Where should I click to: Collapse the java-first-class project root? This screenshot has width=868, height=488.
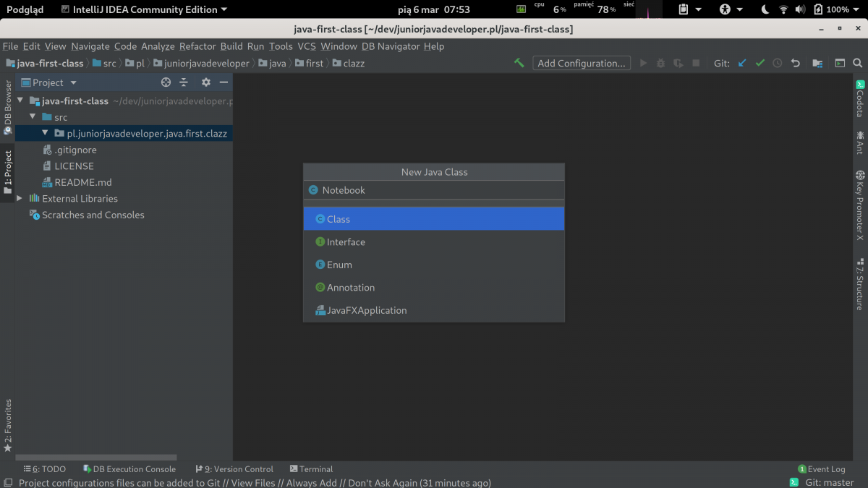pos(20,101)
